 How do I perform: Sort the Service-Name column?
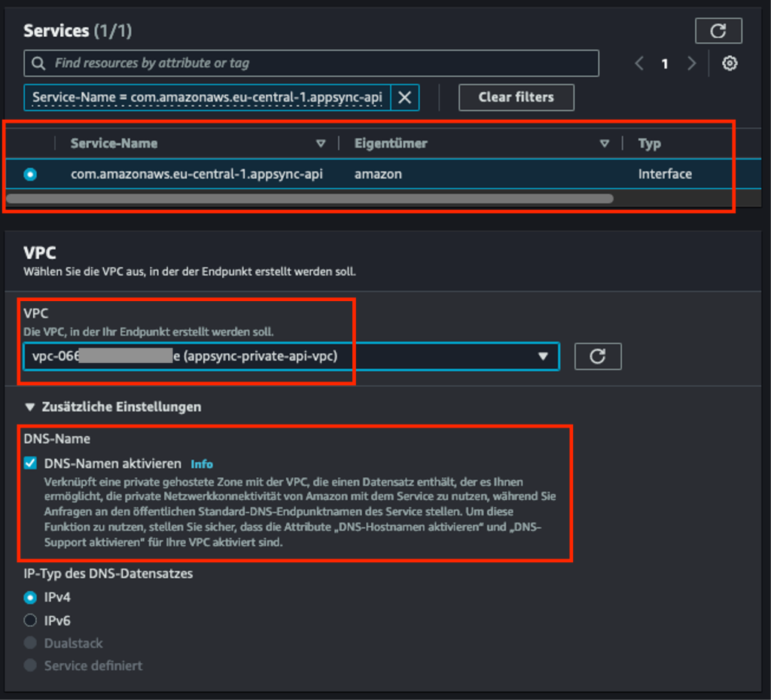coord(322,143)
